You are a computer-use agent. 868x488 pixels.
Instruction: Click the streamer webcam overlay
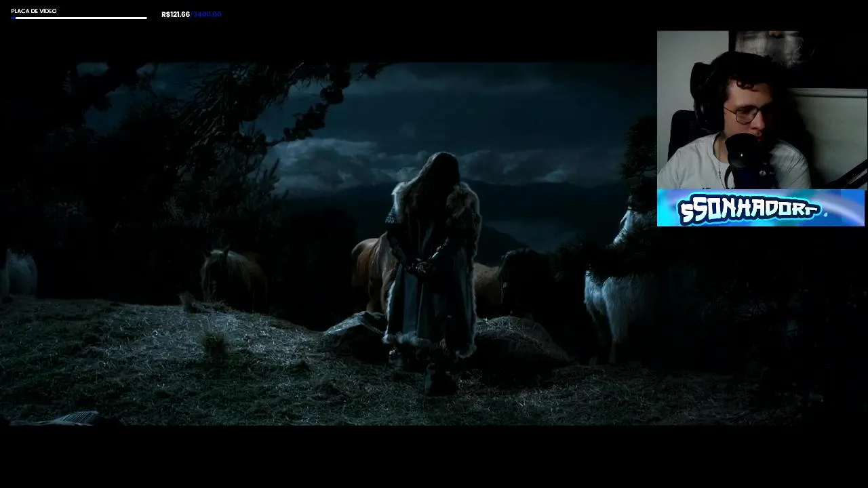762,110
